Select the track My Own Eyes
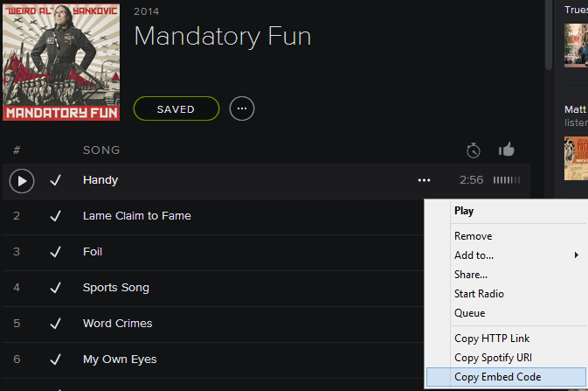This screenshot has width=588, height=391. 120,360
